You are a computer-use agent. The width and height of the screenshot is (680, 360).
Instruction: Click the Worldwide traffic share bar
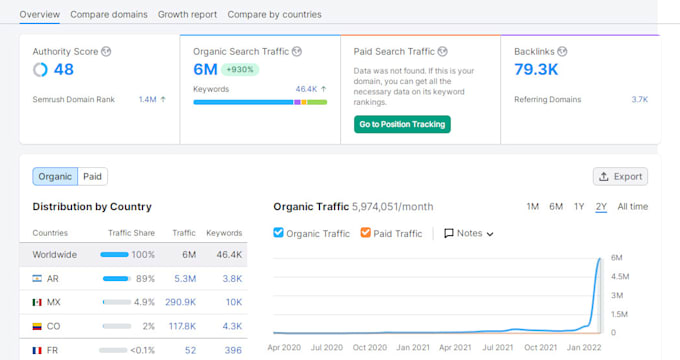pyautogui.click(x=114, y=255)
